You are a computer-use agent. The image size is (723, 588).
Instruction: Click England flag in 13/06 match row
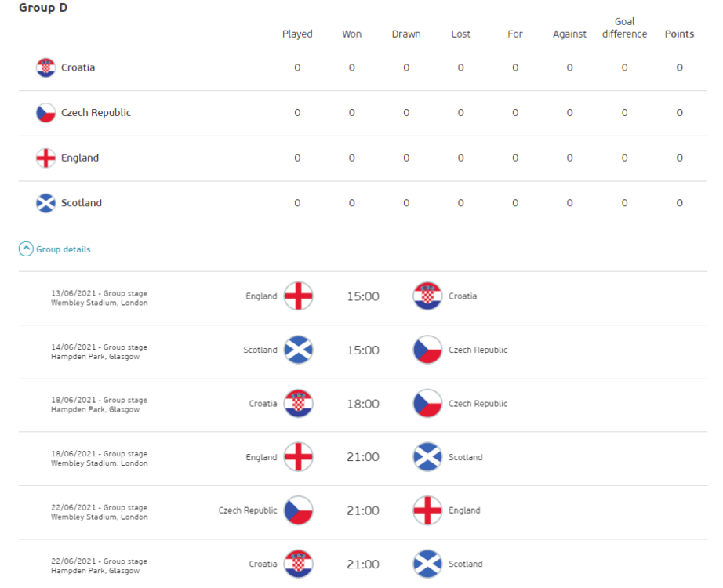pyautogui.click(x=298, y=296)
